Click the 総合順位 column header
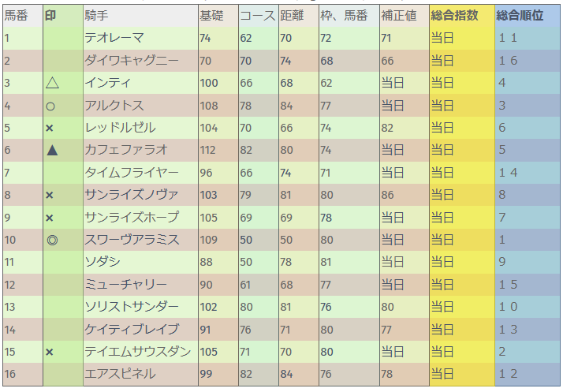The height and width of the screenshot is (392, 563). [x=520, y=16]
